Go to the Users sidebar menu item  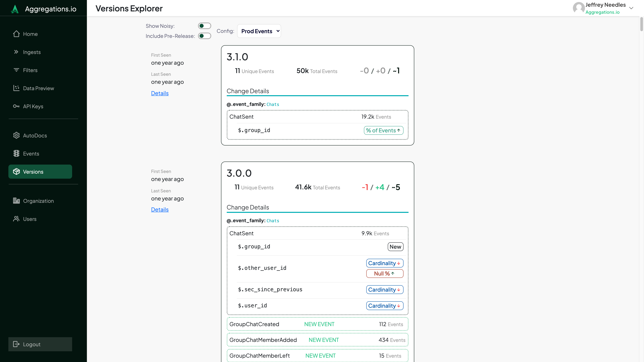coord(30,219)
